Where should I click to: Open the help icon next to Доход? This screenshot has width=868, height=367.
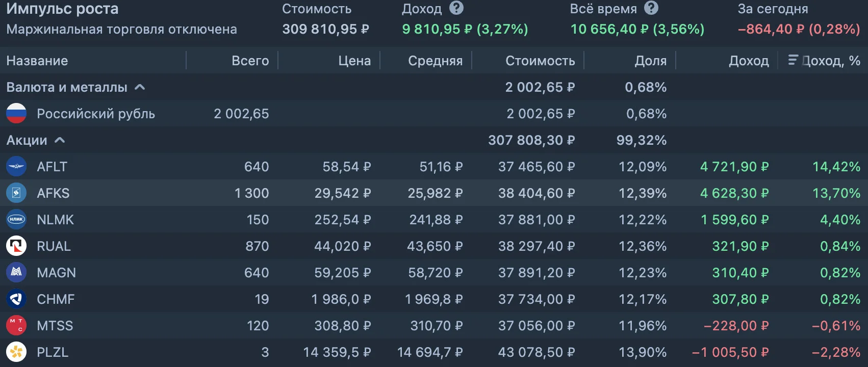click(456, 8)
